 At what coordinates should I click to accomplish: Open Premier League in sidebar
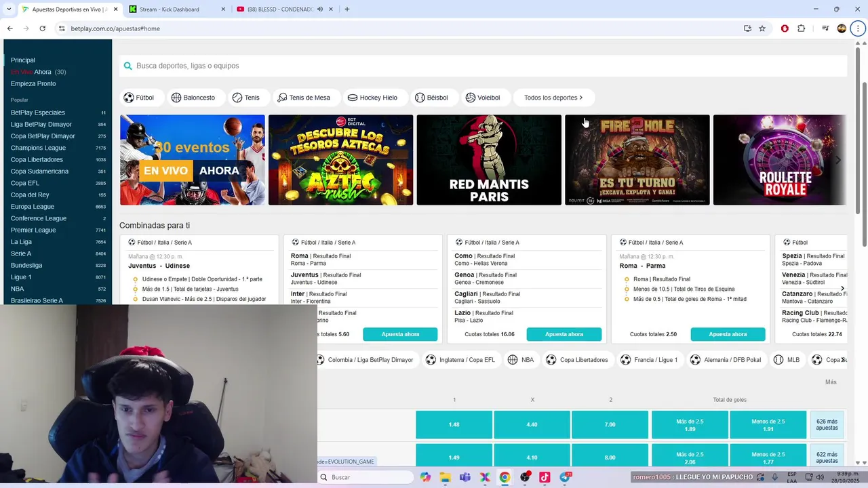[58, 230]
